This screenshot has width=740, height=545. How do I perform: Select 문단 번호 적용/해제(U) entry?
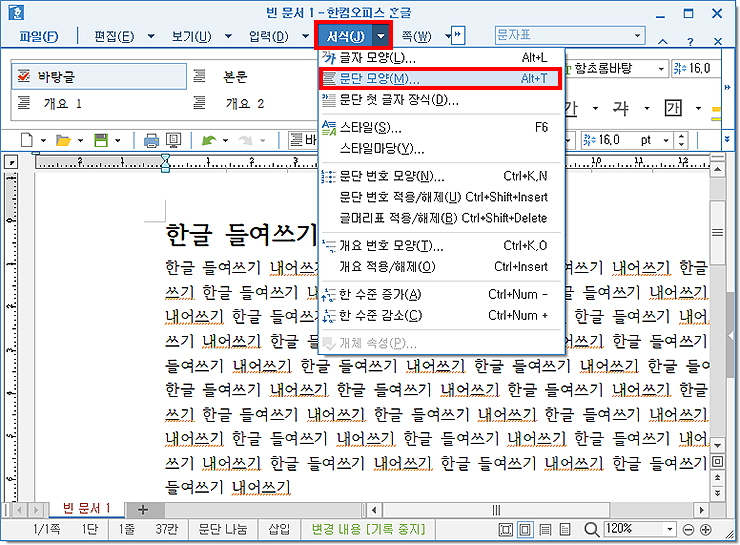tap(441, 197)
